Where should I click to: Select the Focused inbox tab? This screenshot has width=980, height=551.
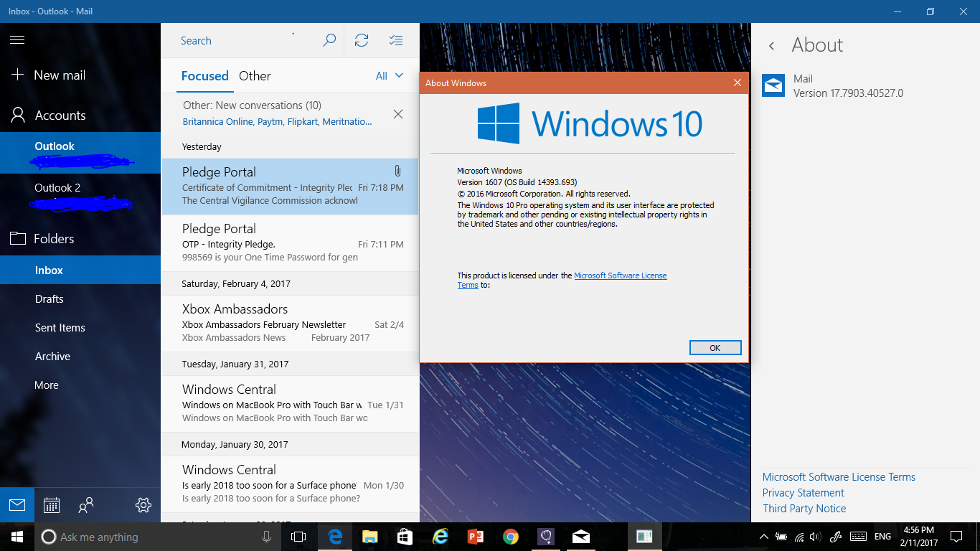coord(204,76)
